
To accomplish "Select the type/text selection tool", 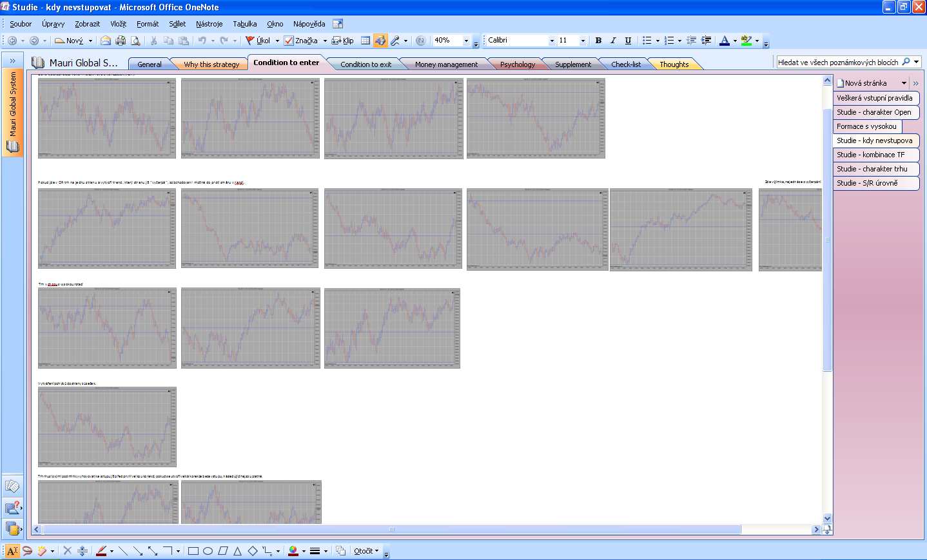I will click(12, 551).
